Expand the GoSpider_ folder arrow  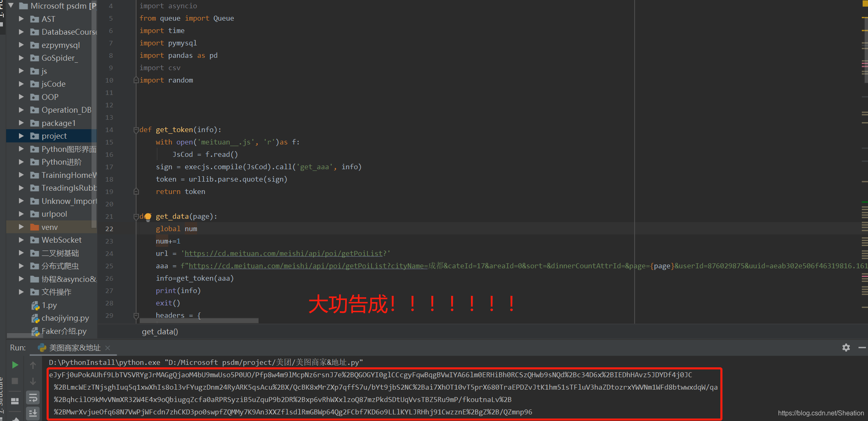[x=21, y=58]
